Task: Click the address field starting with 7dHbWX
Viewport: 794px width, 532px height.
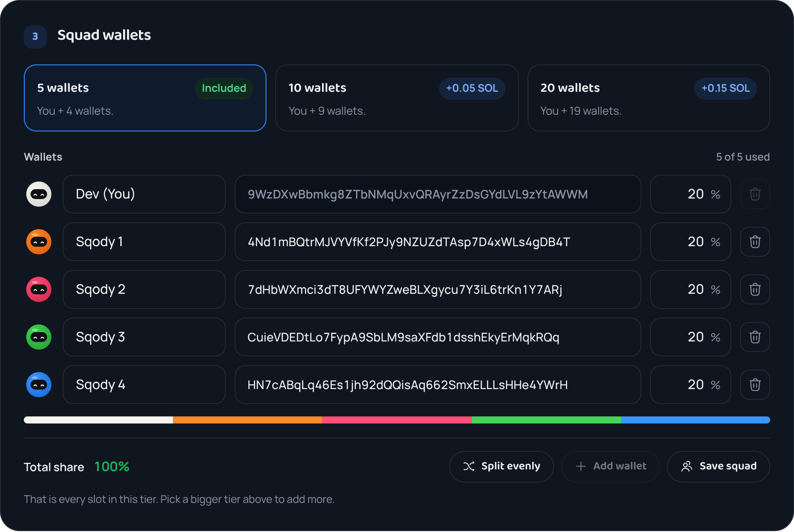Action: 438,289
